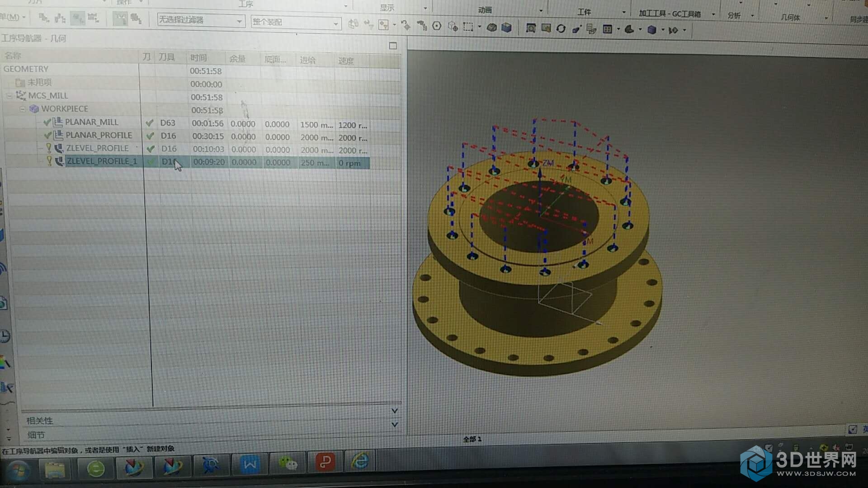868x488 pixels.
Task: Open the 无选择过滤器 selection filter dropdown
Action: tap(239, 21)
